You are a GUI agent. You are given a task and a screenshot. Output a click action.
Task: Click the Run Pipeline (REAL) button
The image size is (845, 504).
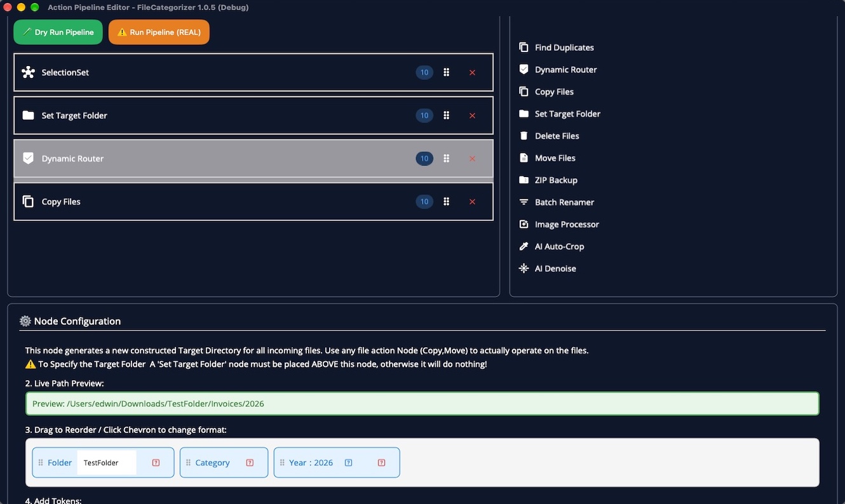click(x=159, y=32)
